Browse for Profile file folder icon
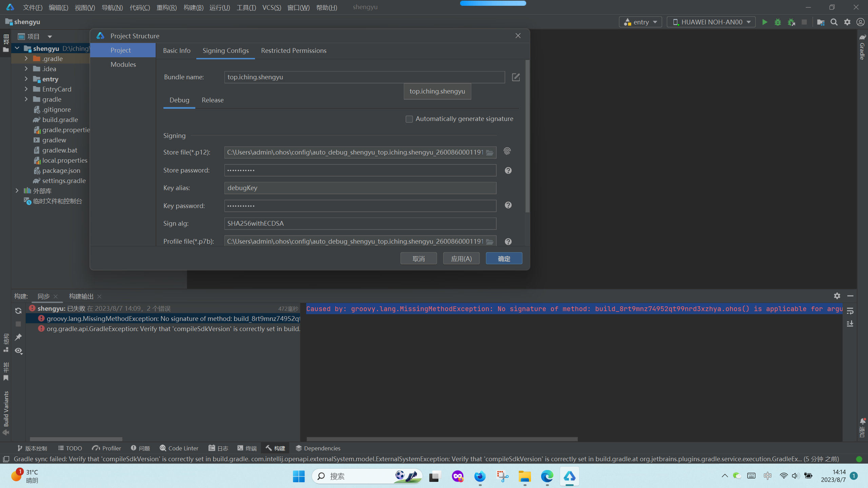This screenshot has height=488, width=868. coord(490,242)
